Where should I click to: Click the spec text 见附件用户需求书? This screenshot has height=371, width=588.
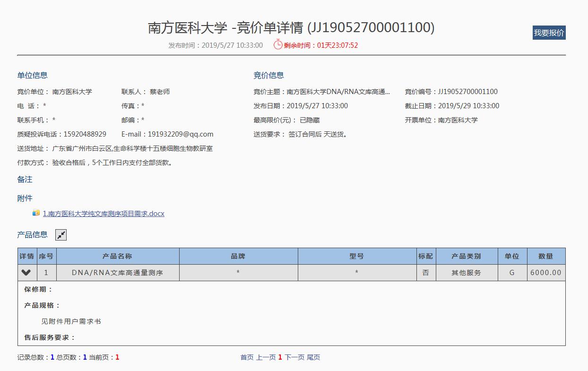71,321
